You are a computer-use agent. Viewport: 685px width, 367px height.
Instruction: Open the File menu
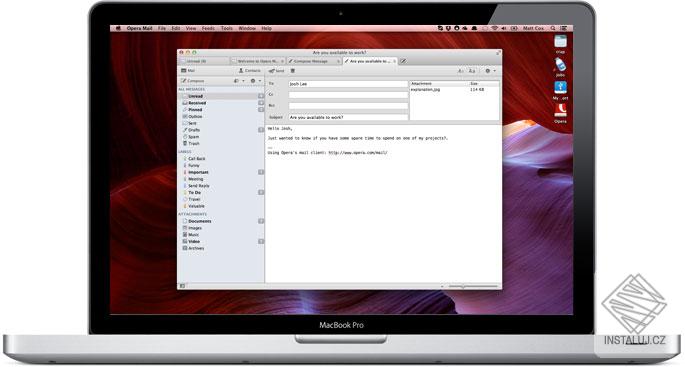162,28
